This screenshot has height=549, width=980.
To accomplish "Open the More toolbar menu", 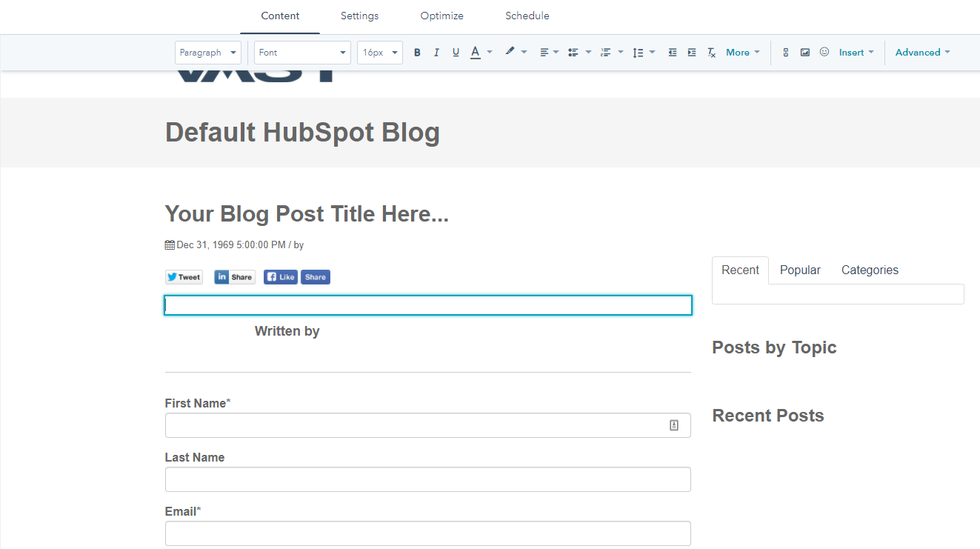I will pos(743,53).
